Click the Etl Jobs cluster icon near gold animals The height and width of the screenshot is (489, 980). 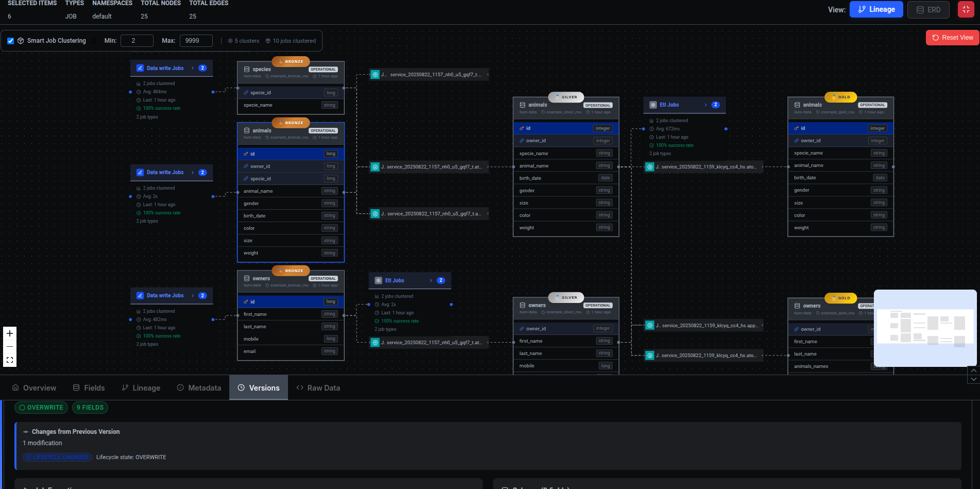(653, 105)
